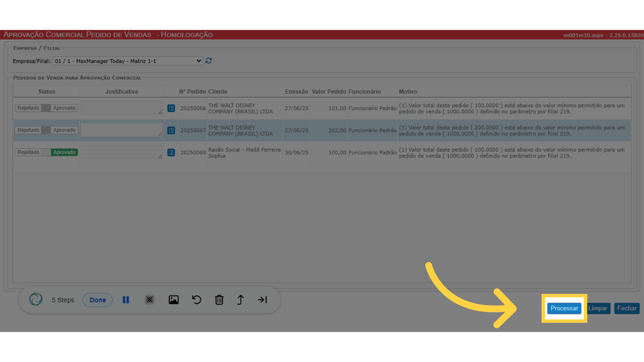Select the blur tool in recorder toolbar
Screen dimensions: 644x362
(149, 300)
